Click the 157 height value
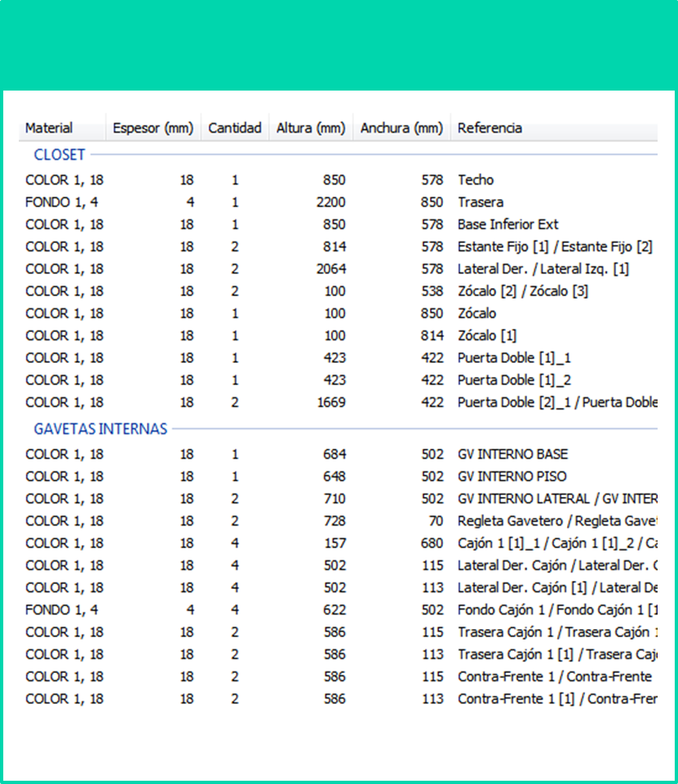This screenshot has width=678, height=784. point(335,543)
